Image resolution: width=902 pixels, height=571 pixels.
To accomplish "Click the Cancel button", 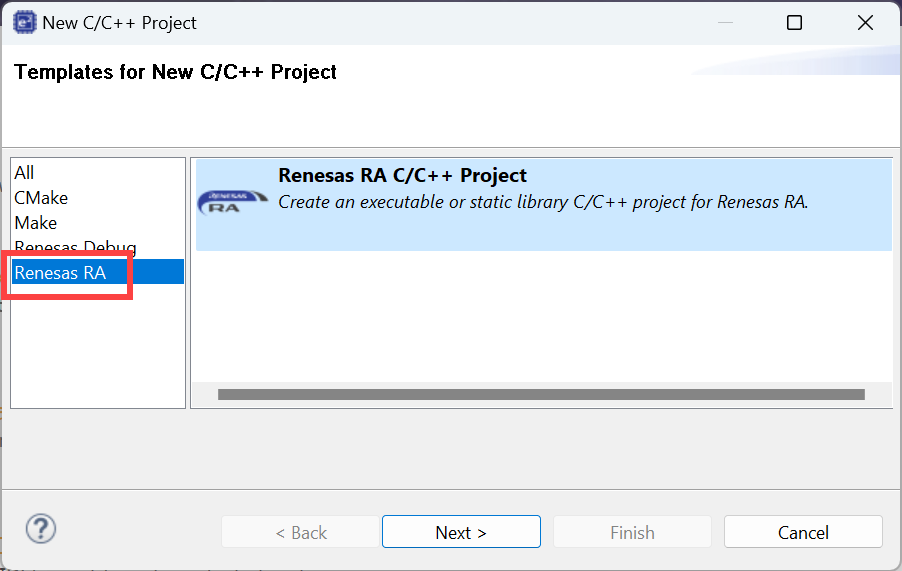I will pos(803,532).
